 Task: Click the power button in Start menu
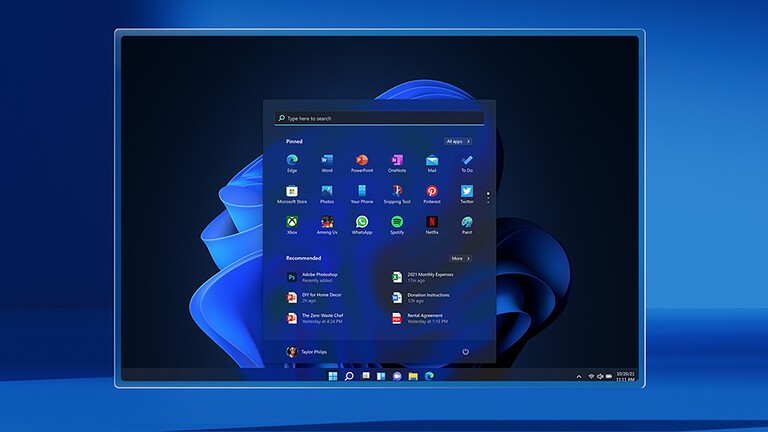pos(465,352)
